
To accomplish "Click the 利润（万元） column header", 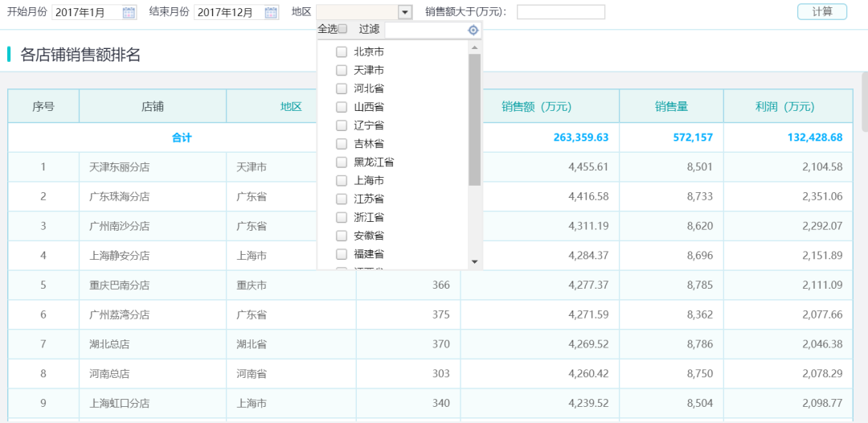I will coord(784,106).
